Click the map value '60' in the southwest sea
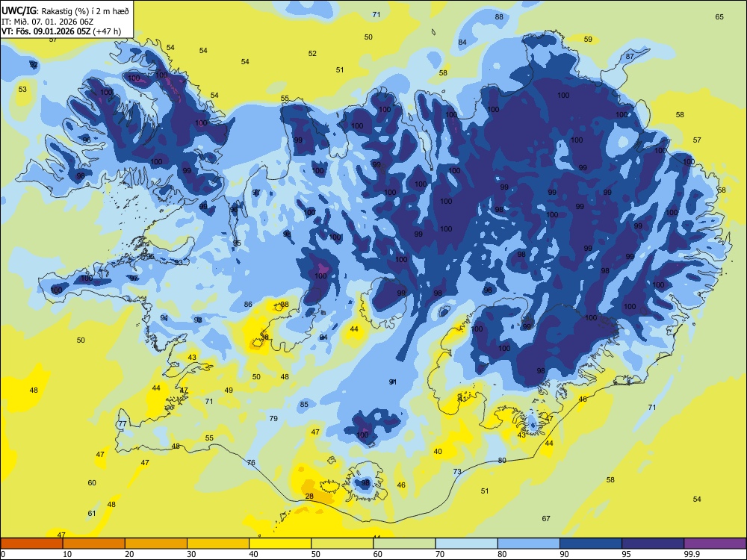This screenshot has width=747, height=560. (91, 482)
